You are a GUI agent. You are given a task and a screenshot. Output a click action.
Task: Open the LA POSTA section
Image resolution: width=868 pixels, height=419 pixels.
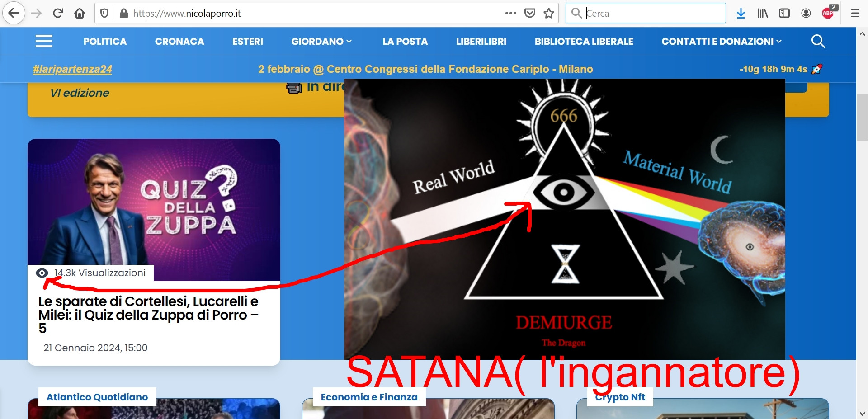click(x=405, y=42)
